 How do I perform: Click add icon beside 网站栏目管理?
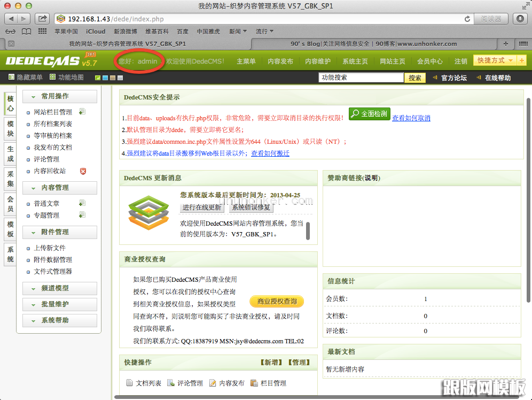[x=82, y=112]
